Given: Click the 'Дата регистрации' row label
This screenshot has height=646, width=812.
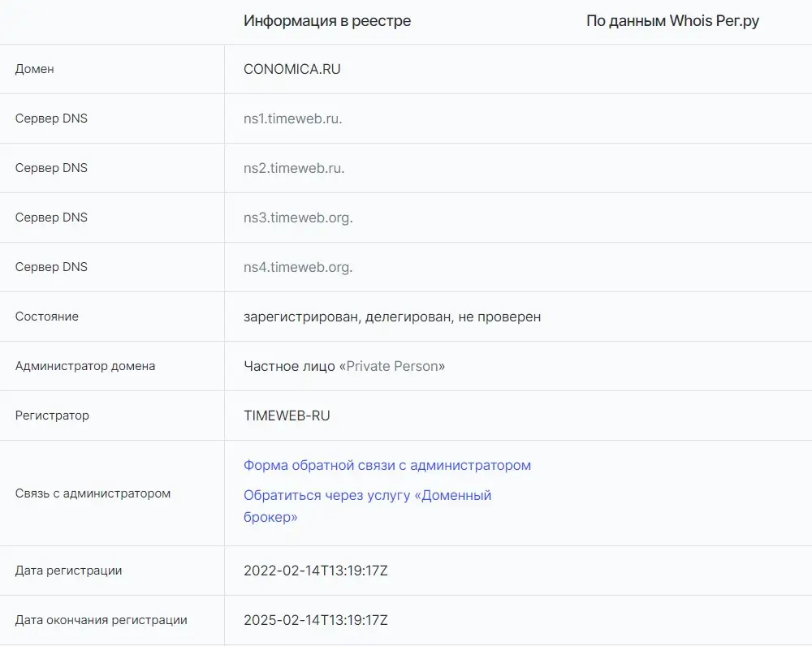Looking at the screenshot, I should click(x=68, y=571).
